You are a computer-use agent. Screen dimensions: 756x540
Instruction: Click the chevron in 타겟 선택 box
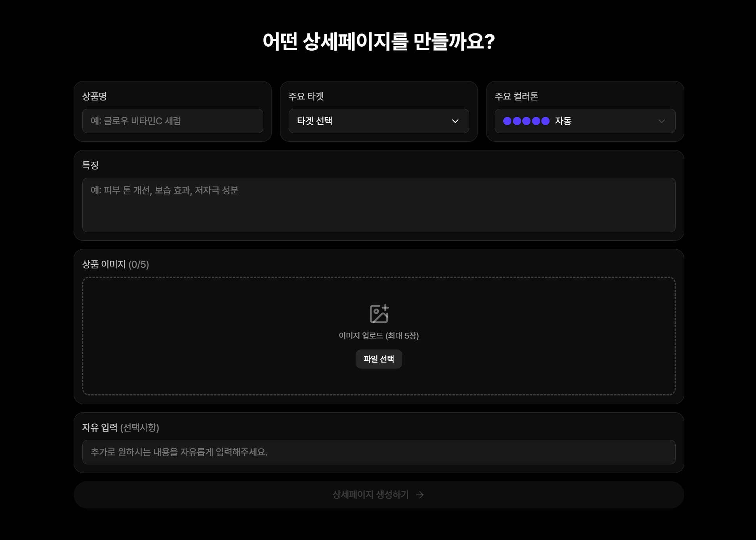455,121
